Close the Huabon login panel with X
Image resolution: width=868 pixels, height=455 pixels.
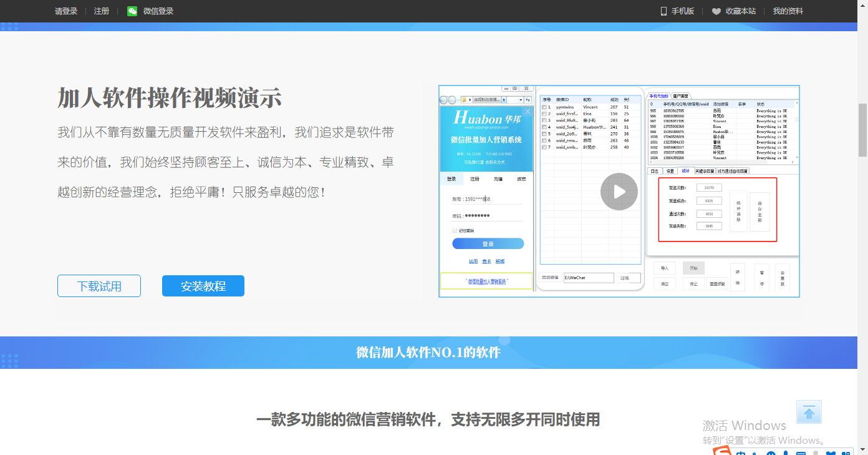click(528, 112)
